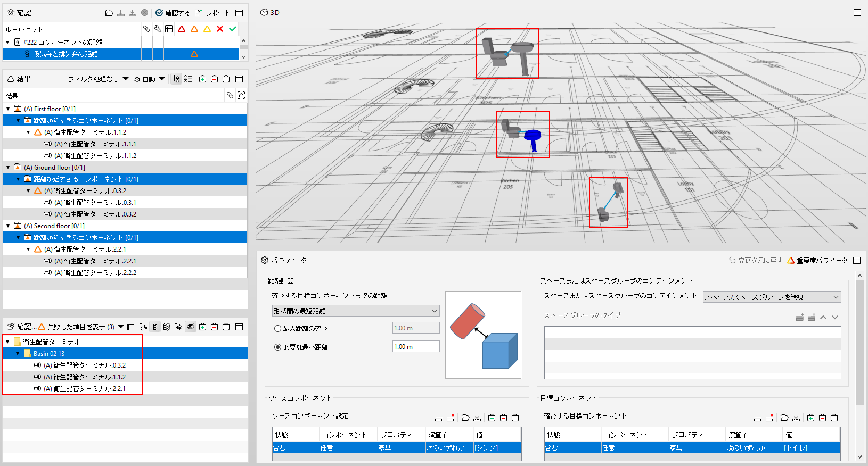Viewport: 868px width, 466px height.
Task: Click the 確認する check button
Action: click(x=173, y=13)
